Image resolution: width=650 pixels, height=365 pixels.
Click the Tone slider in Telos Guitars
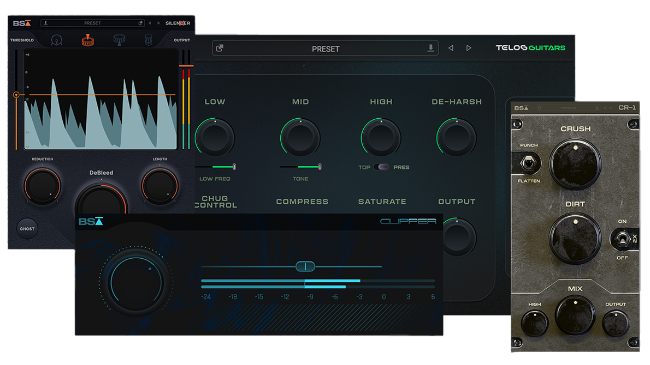click(301, 167)
